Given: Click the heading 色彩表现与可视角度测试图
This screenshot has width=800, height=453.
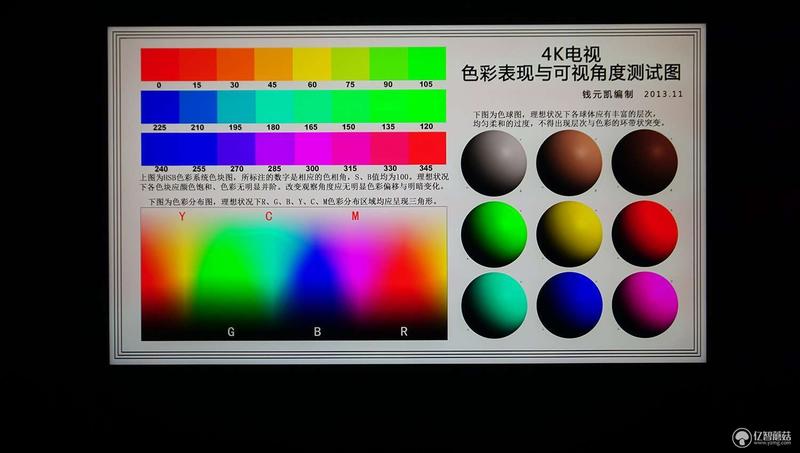Looking at the screenshot, I should pyautogui.click(x=571, y=73).
